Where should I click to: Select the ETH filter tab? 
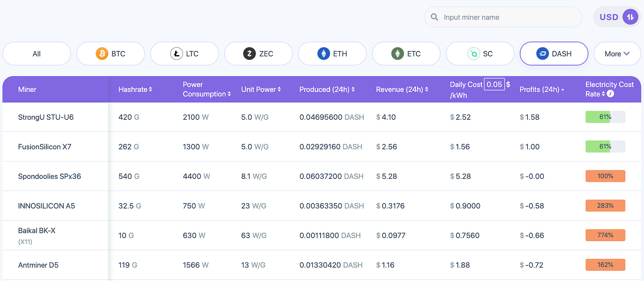point(332,54)
